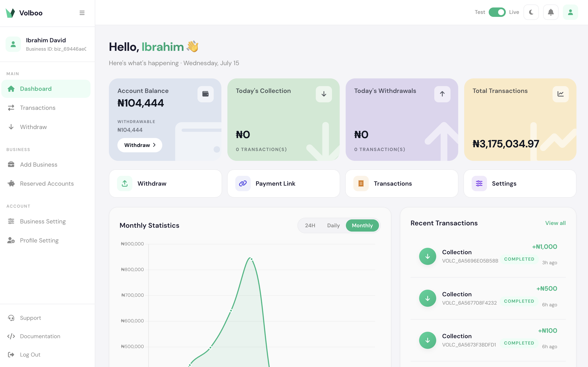Click the headset icon beside Support

(x=11, y=318)
